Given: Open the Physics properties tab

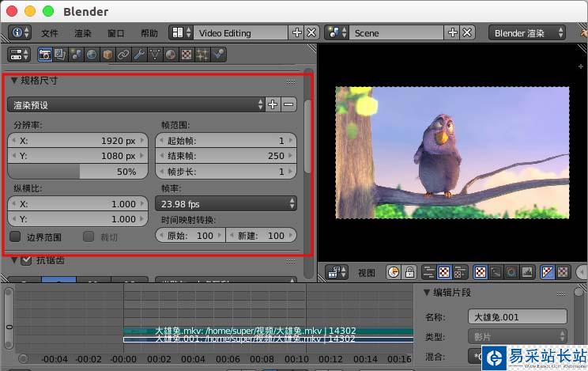Looking at the screenshot, I should coord(218,55).
